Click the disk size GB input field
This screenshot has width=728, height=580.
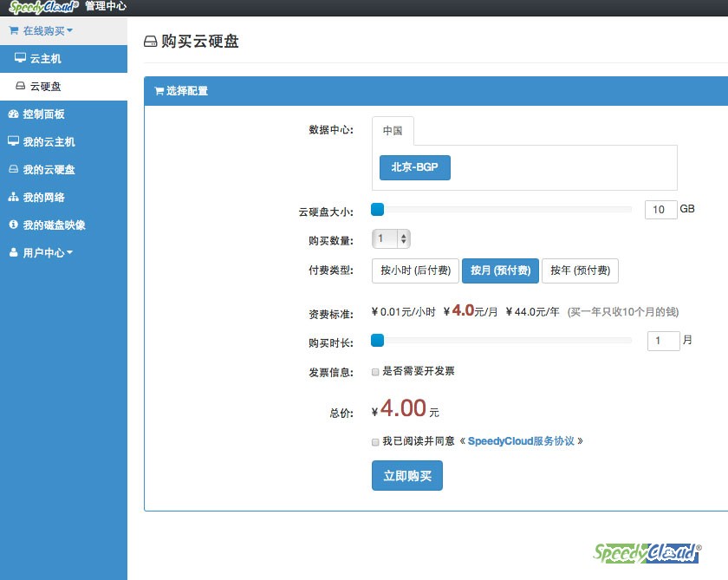660,210
